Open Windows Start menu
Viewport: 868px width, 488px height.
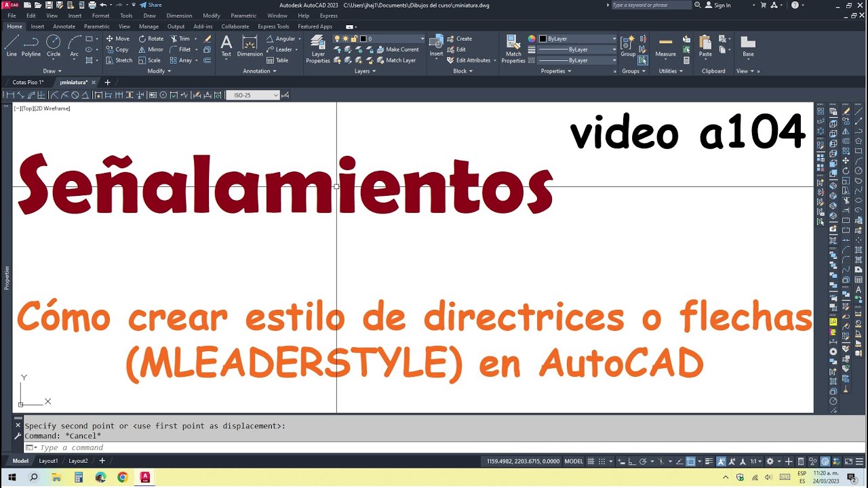pyautogui.click(x=12, y=477)
